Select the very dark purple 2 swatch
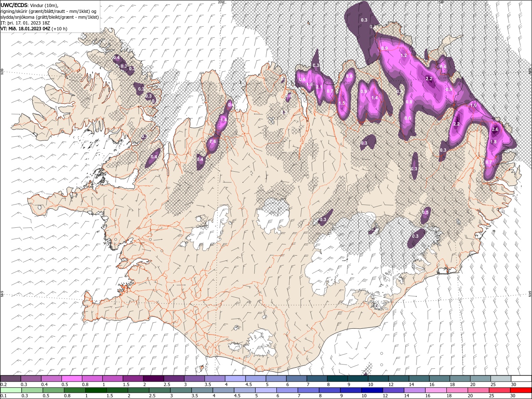This screenshot has width=532, height=399. [x=154, y=379]
